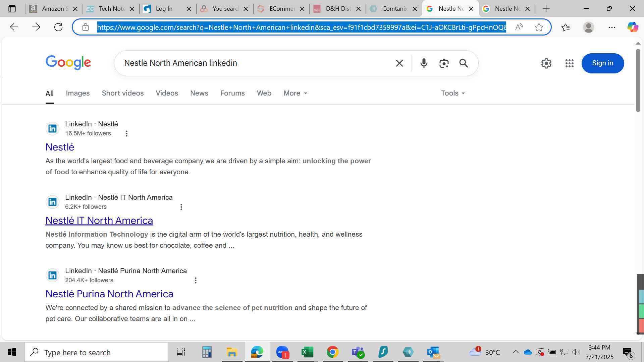
Task: Click the browser Forward arrow
Action: click(x=36, y=27)
